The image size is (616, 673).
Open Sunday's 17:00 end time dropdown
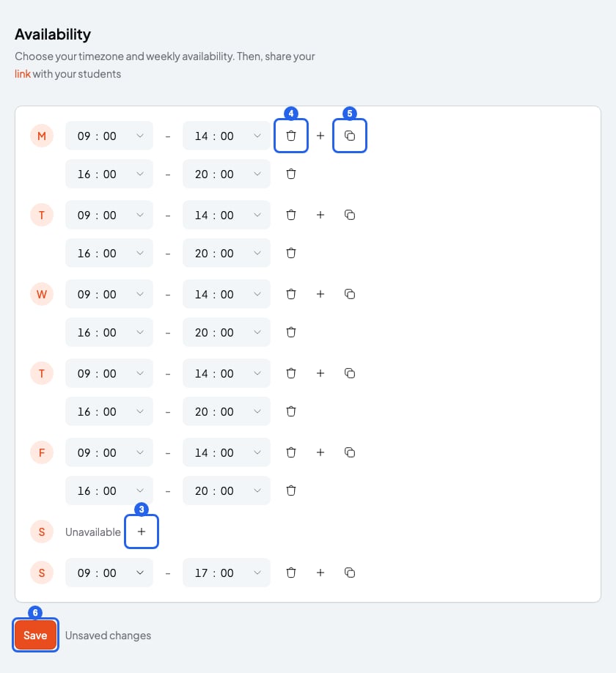pyautogui.click(x=226, y=573)
